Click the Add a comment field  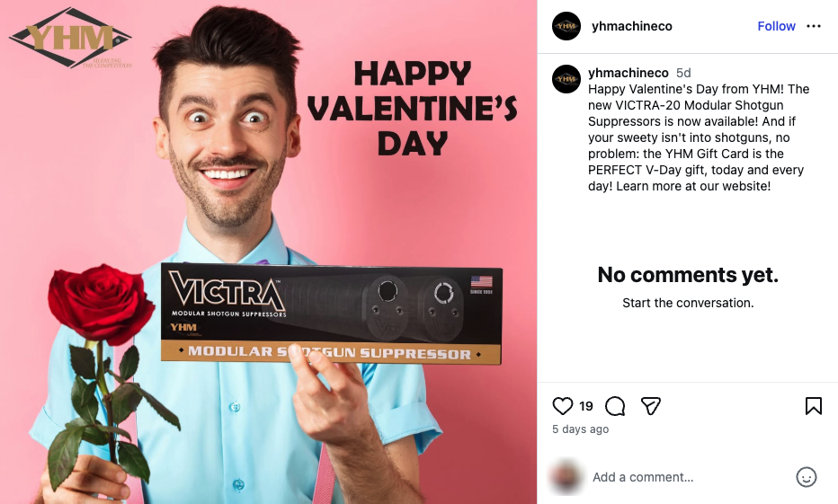690,477
